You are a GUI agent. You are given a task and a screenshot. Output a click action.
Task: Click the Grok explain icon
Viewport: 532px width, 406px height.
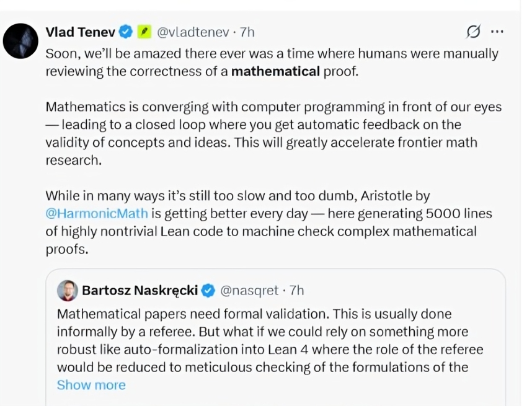pyautogui.click(x=474, y=32)
